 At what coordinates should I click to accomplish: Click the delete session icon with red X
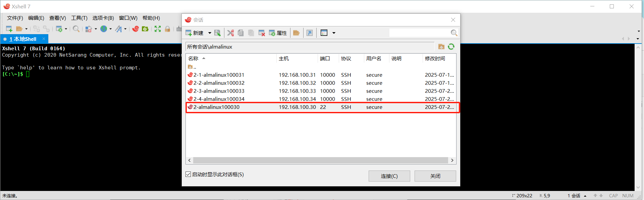pos(262,33)
